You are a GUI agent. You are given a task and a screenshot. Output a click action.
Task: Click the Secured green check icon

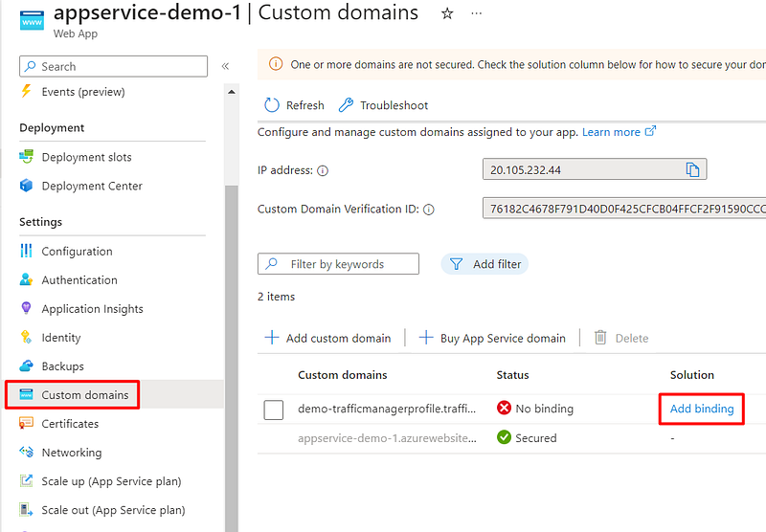click(x=504, y=437)
